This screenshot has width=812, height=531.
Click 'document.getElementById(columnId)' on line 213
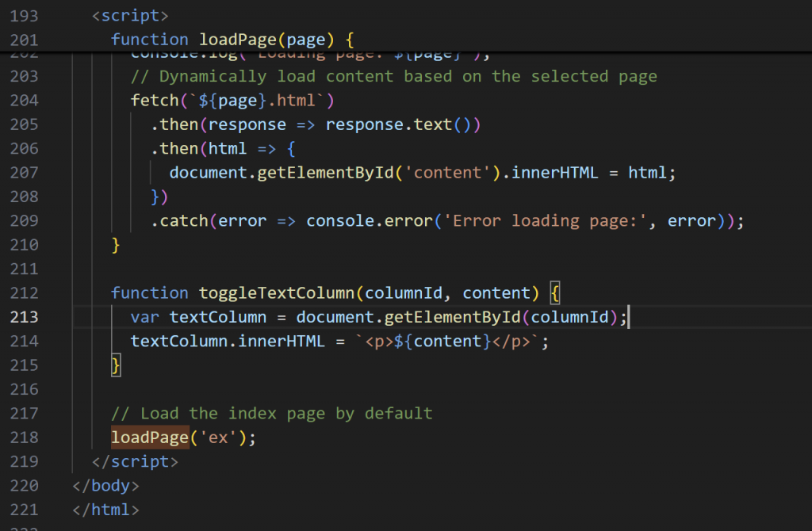(x=457, y=317)
